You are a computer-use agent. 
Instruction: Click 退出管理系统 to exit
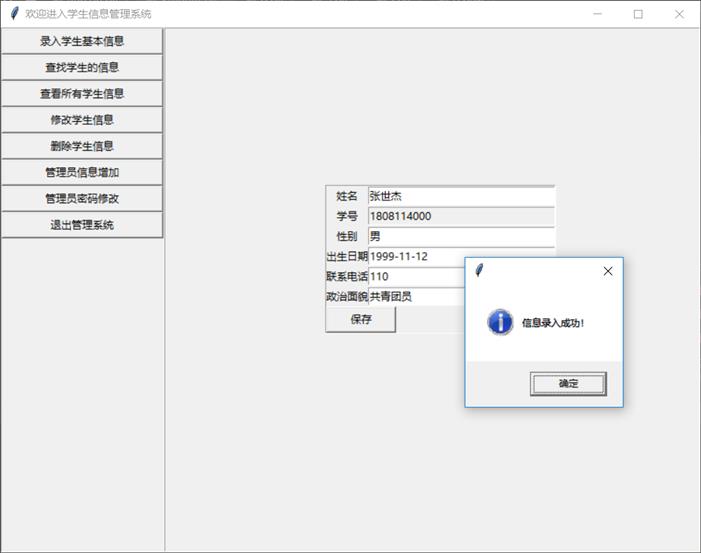coord(82,225)
